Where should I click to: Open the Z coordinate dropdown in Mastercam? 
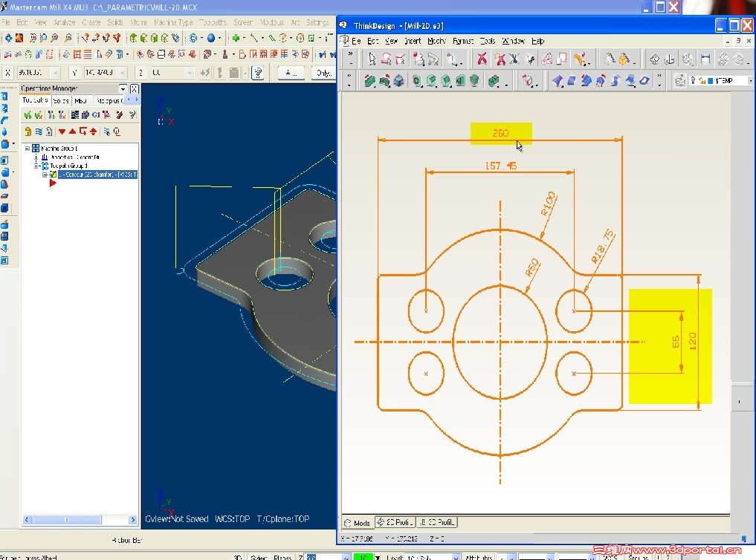tap(190, 73)
